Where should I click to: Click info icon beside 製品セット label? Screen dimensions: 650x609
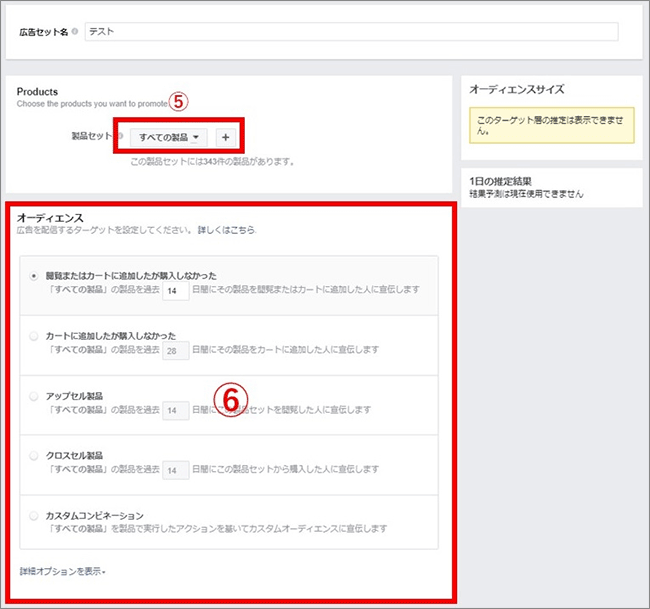121,137
